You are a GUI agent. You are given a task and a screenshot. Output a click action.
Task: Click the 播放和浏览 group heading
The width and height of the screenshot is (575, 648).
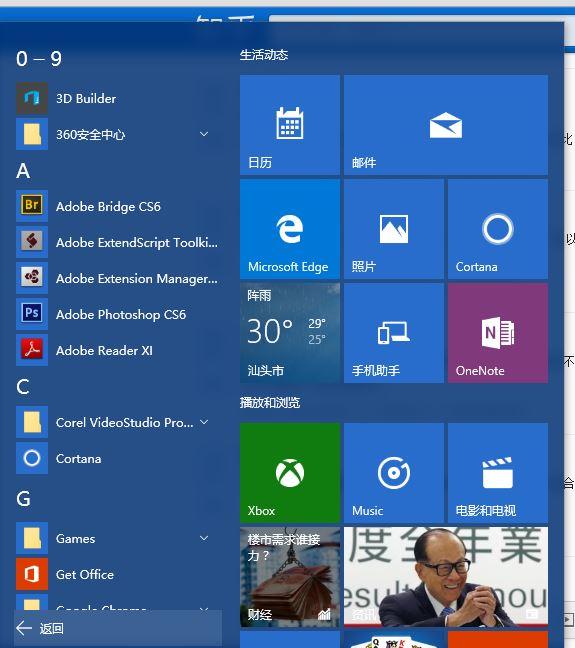pyautogui.click(x=270, y=403)
